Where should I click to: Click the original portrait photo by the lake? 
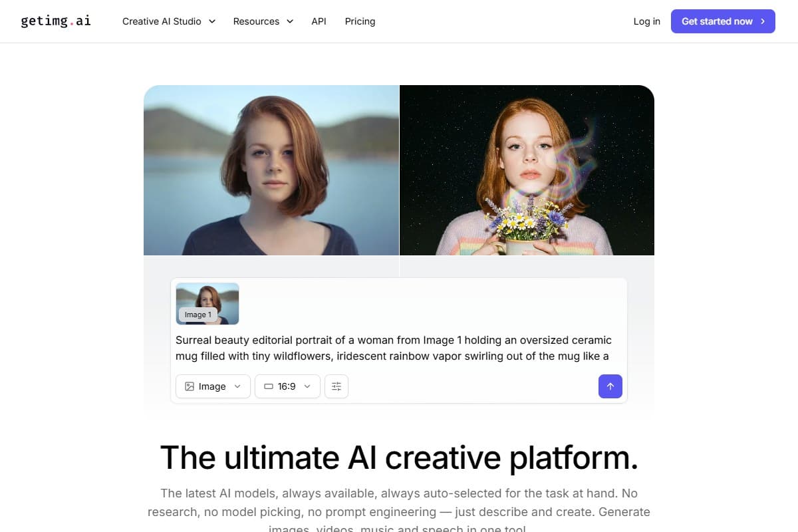pyautogui.click(x=271, y=170)
